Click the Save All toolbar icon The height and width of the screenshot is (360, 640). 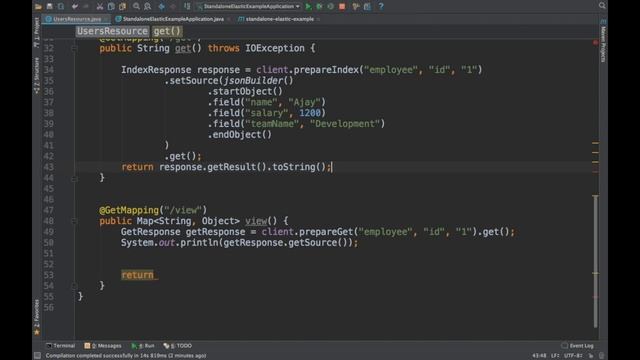[49, 6]
